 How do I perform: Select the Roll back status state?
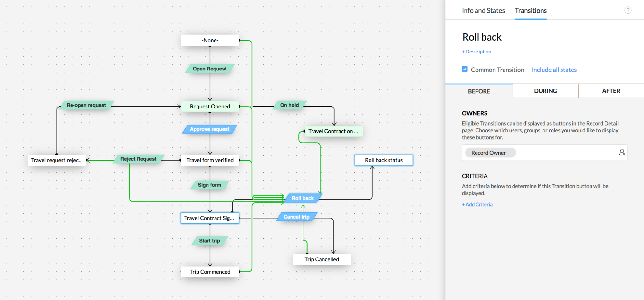[383, 160]
